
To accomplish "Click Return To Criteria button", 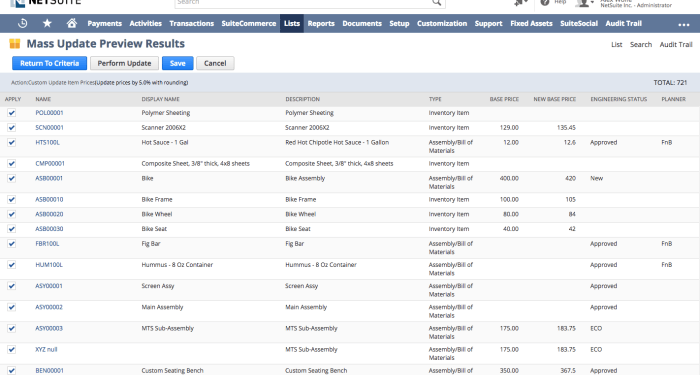I will (x=50, y=63).
